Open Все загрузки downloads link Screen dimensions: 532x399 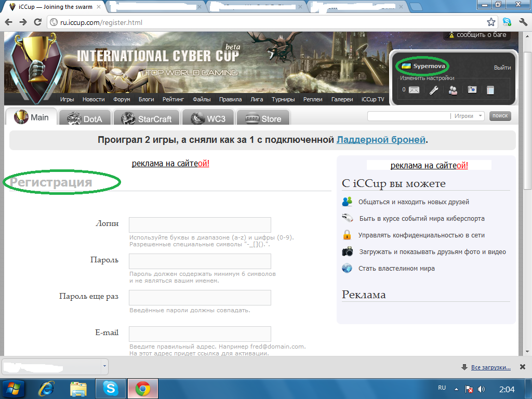point(490,367)
